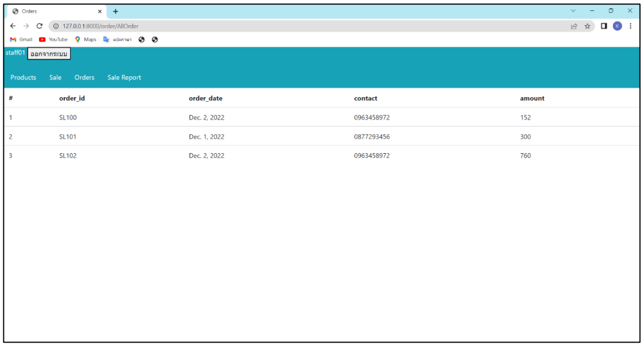
Task: Expand the tab search chevron
Action: 573,10
